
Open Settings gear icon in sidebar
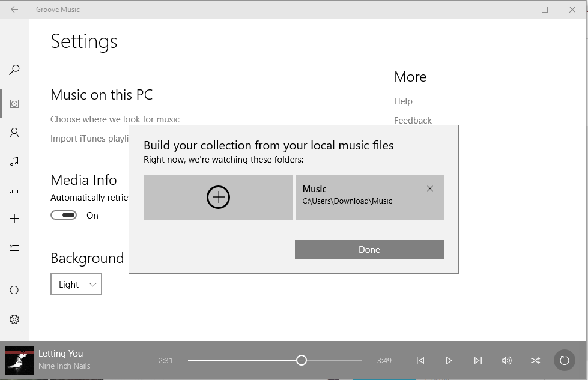click(14, 319)
